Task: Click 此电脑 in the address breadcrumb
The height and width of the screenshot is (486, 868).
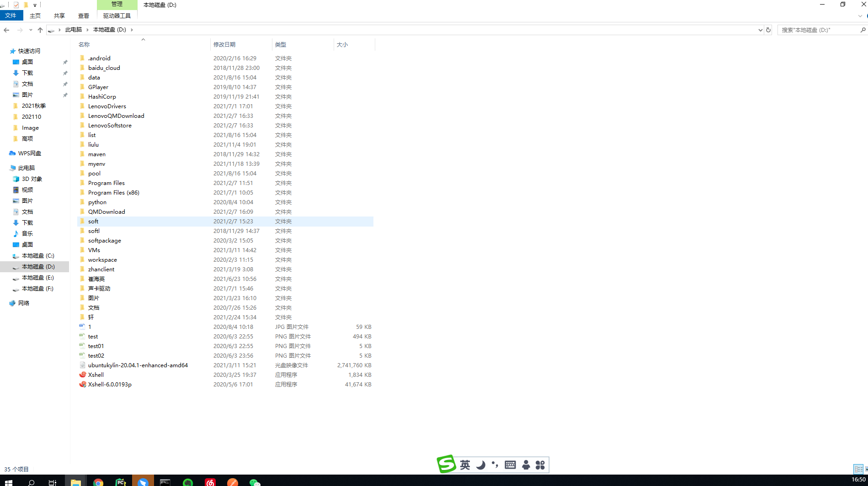Action: (73, 30)
